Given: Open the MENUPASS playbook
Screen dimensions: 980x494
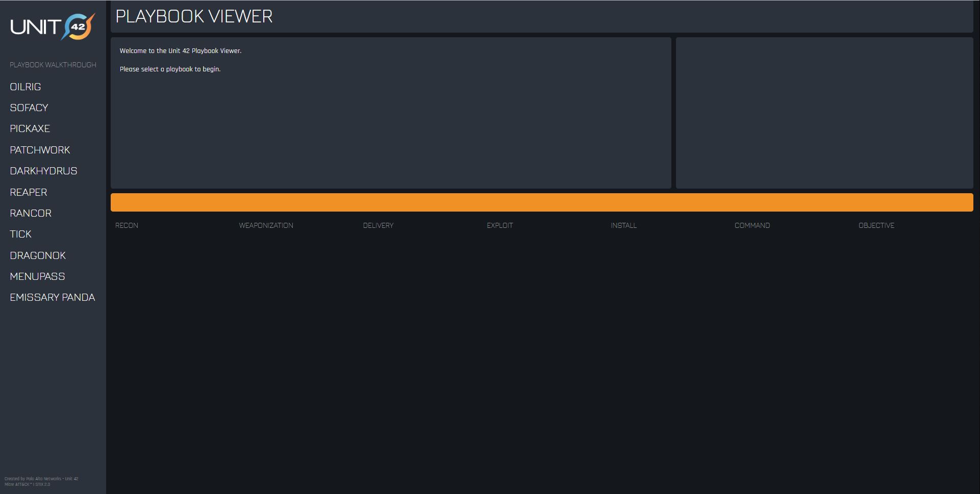Looking at the screenshot, I should (x=37, y=276).
